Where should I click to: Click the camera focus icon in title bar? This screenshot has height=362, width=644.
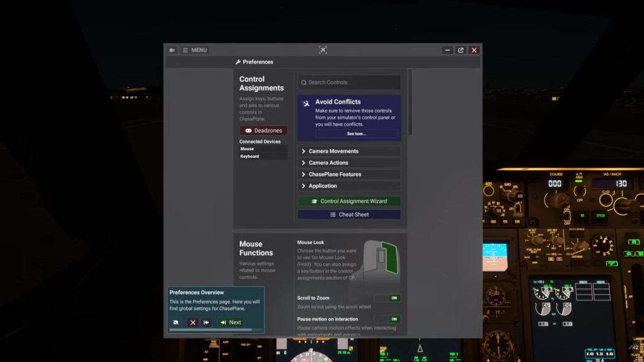pyautogui.click(x=323, y=50)
